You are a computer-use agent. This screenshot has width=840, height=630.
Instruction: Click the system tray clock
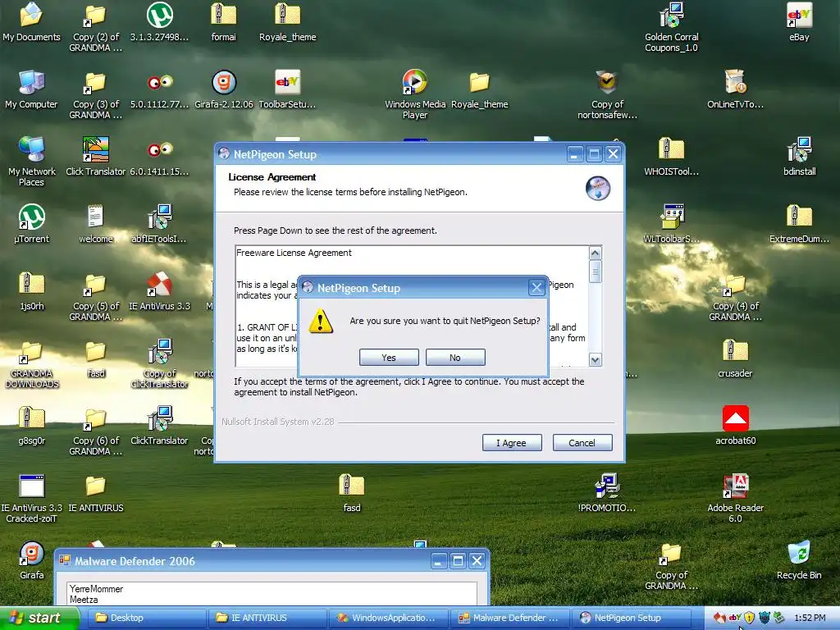coord(810,618)
